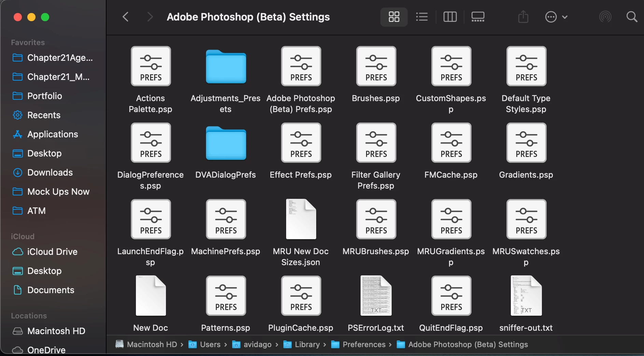The height and width of the screenshot is (356, 644).
Task: Jump to Preferences in path bar
Action: 359,344
